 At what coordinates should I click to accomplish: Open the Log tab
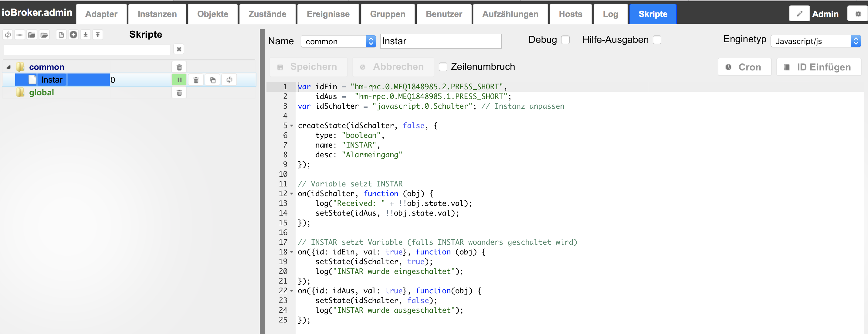pos(610,14)
